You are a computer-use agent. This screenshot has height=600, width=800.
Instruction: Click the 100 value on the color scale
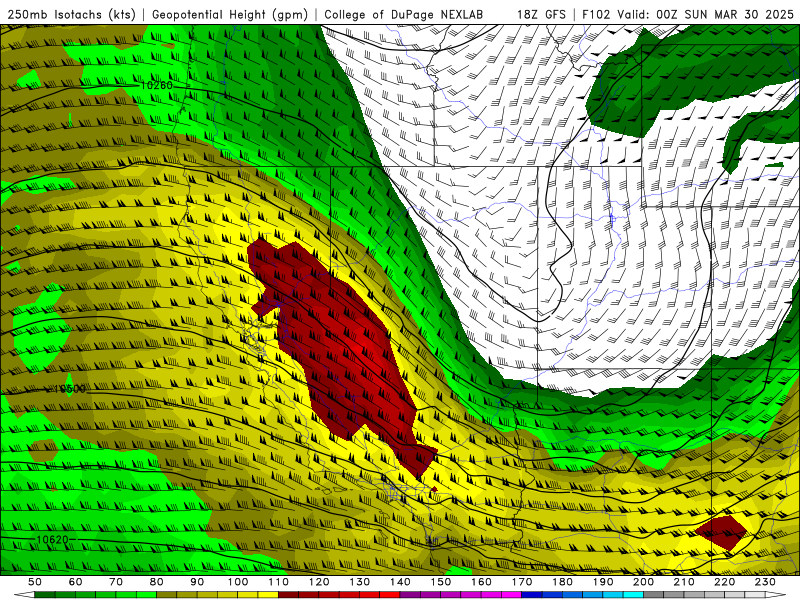(x=238, y=582)
